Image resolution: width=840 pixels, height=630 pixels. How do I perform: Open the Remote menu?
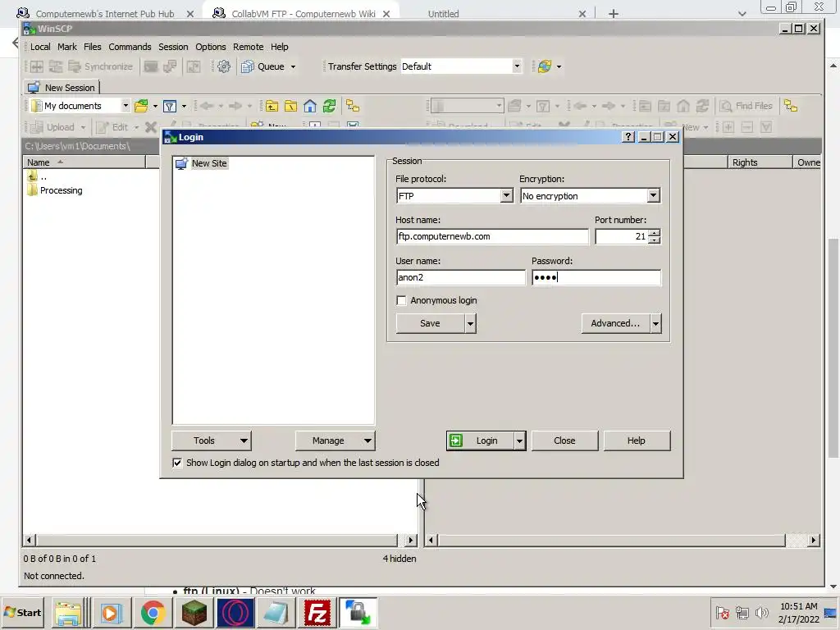tap(248, 47)
